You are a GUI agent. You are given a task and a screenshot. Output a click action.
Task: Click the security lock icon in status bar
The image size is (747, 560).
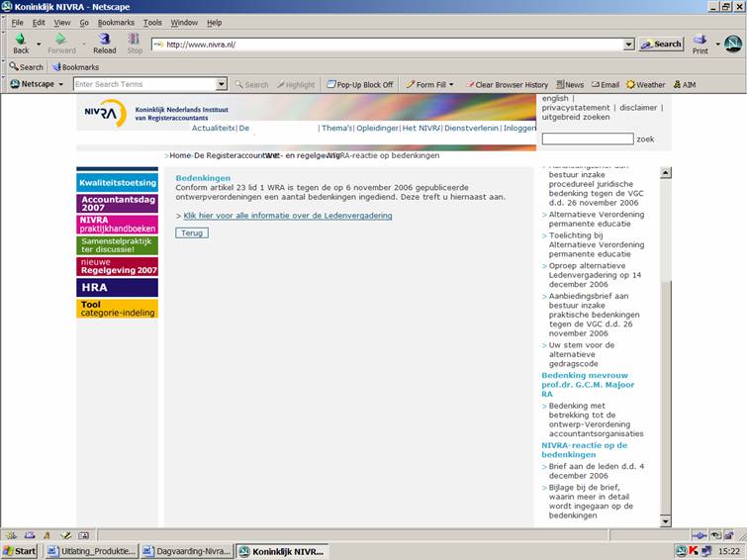[x=728, y=535]
